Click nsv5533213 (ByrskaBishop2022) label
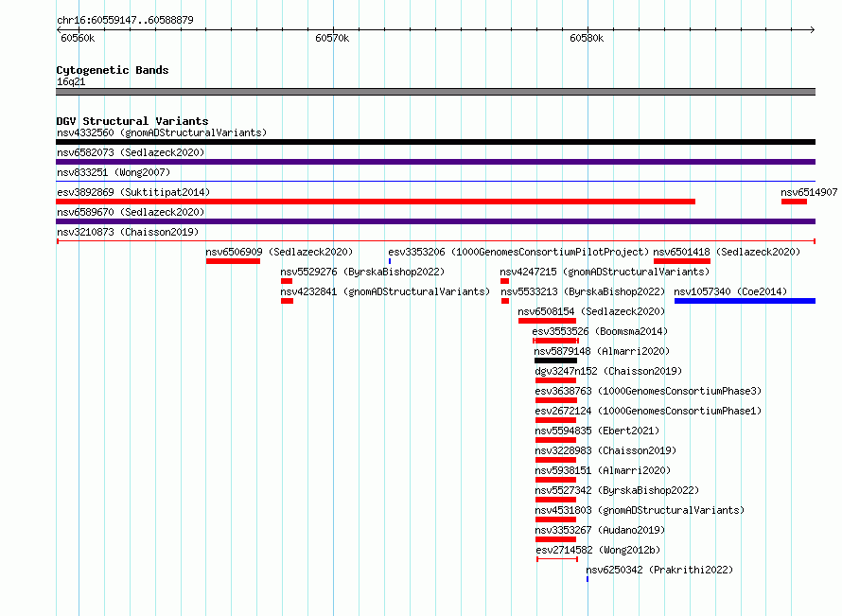842x616 pixels. [583, 291]
